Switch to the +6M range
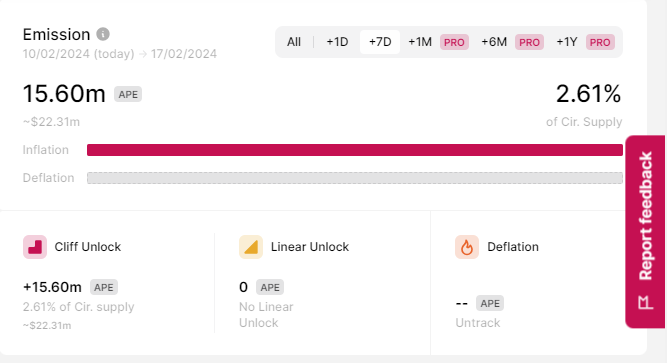 coord(494,42)
